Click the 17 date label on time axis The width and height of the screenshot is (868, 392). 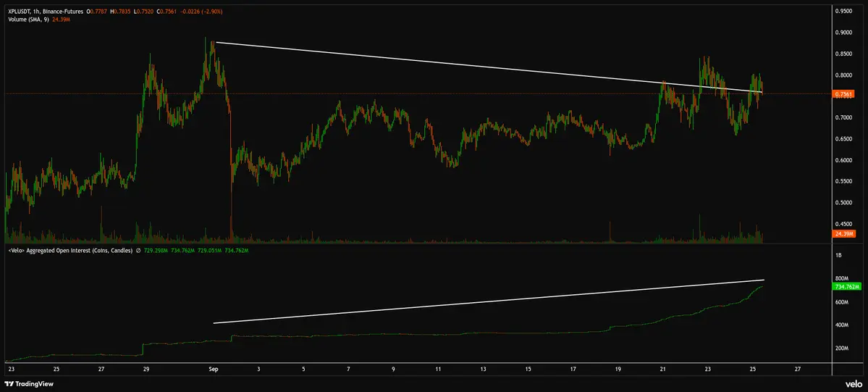(x=573, y=368)
